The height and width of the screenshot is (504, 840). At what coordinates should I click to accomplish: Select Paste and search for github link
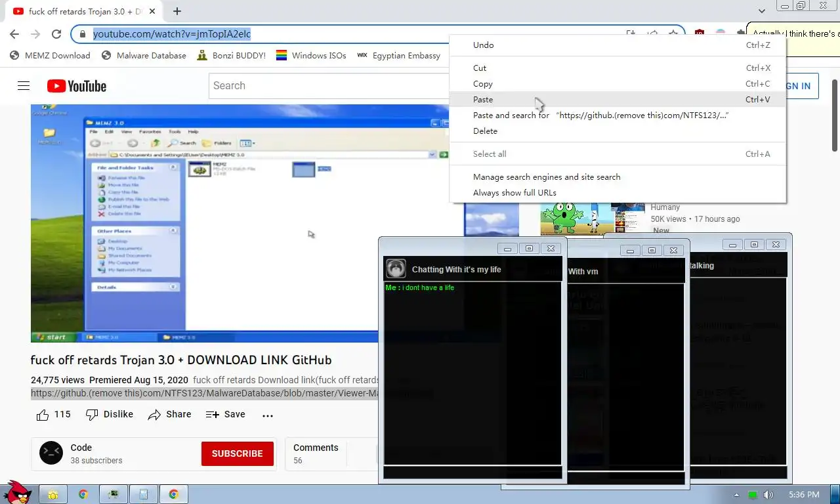click(618, 115)
